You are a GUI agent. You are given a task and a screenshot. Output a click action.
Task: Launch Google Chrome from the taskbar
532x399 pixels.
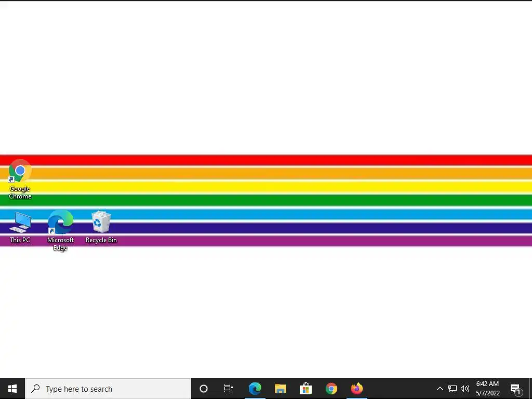[x=331, y=389]
